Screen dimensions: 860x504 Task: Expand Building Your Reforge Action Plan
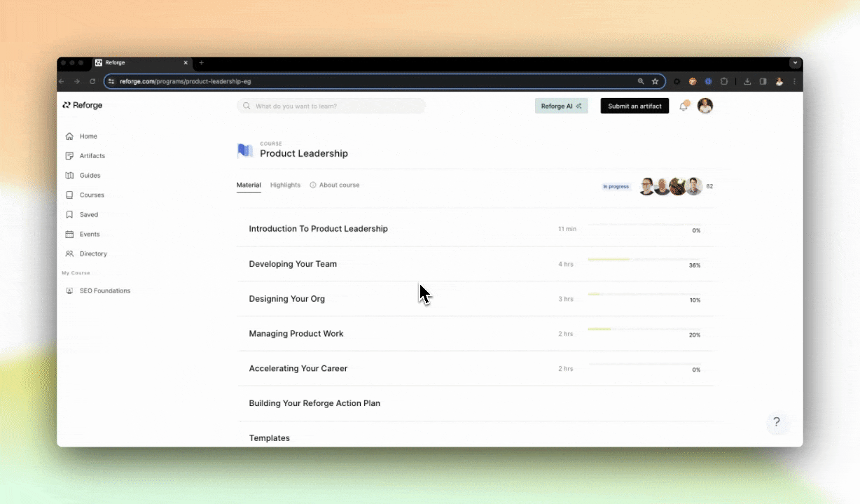tap(476, 403)
